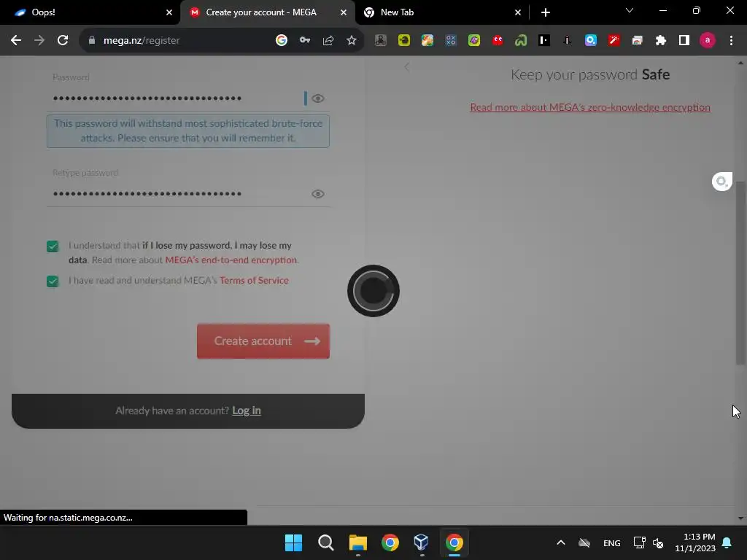Follow the Log in link
Screen dimensions: 747x560
pos(247,411)
